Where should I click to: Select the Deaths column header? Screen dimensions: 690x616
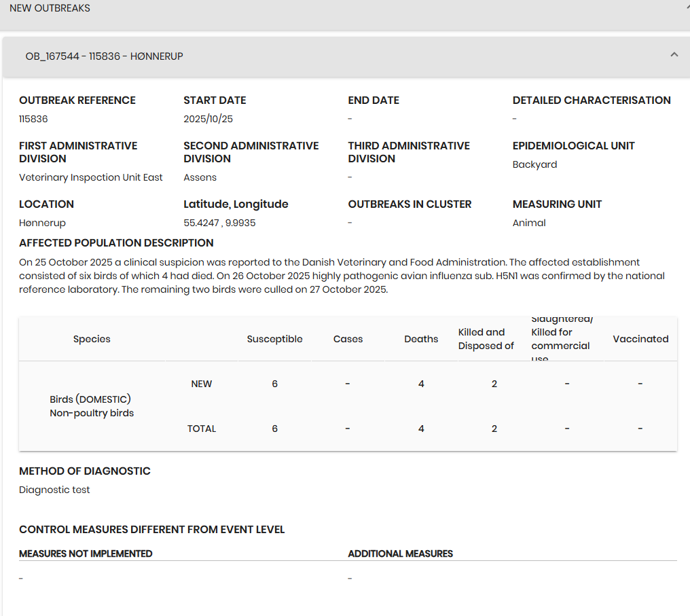tap(421, 339)
